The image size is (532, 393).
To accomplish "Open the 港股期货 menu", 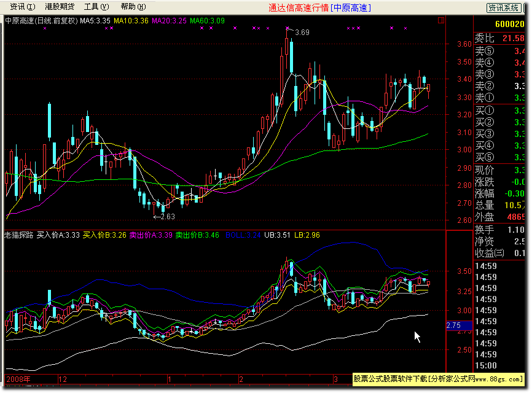I will (60, 7).
